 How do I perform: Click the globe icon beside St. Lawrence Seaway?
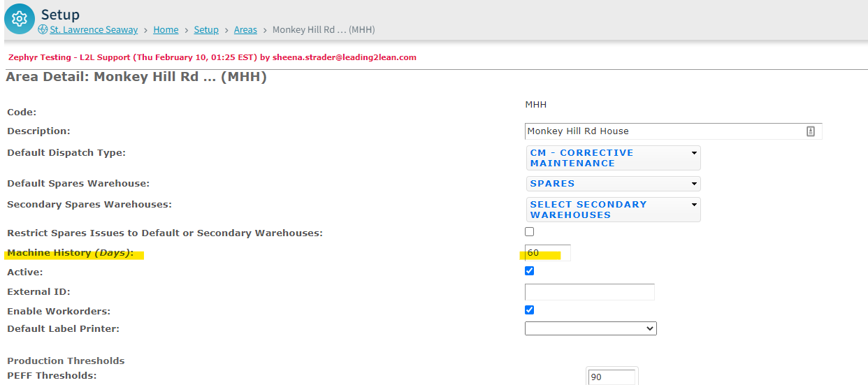tap(43, 29)
